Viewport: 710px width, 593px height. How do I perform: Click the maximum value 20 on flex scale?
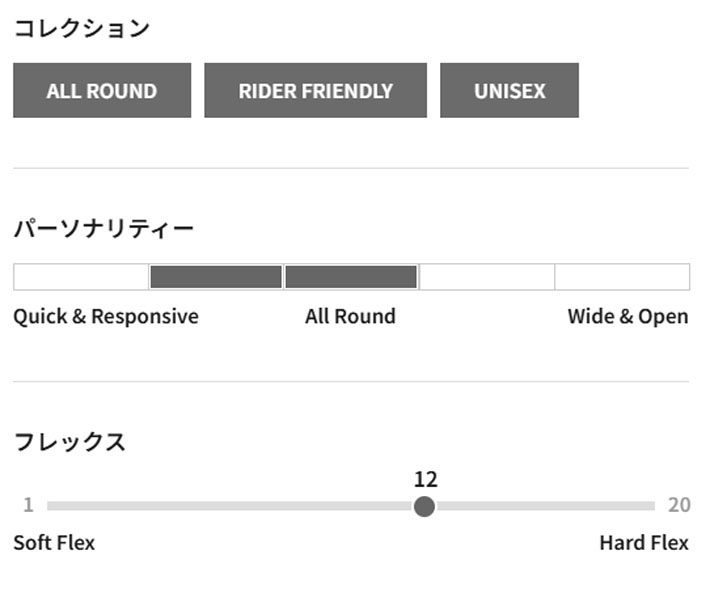coord(679,505)
